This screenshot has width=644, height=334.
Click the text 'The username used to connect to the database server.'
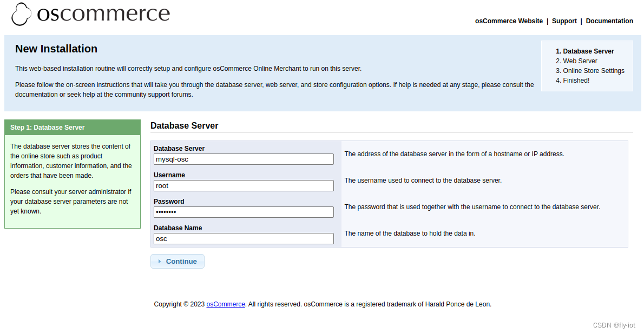click(423, 181)
